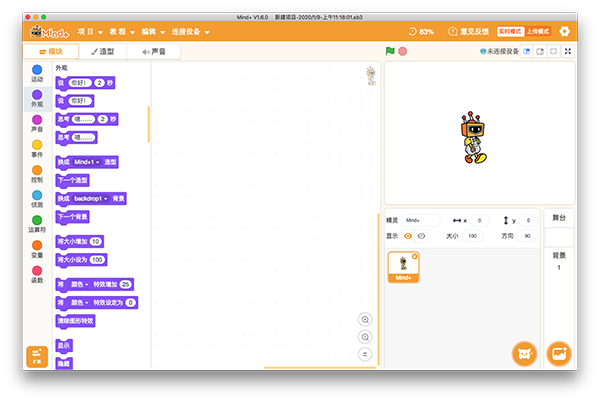This screenshot has width=600, height=402.
Task: Click the 意见反馈 feedback link
Action: tap(468, 31)
